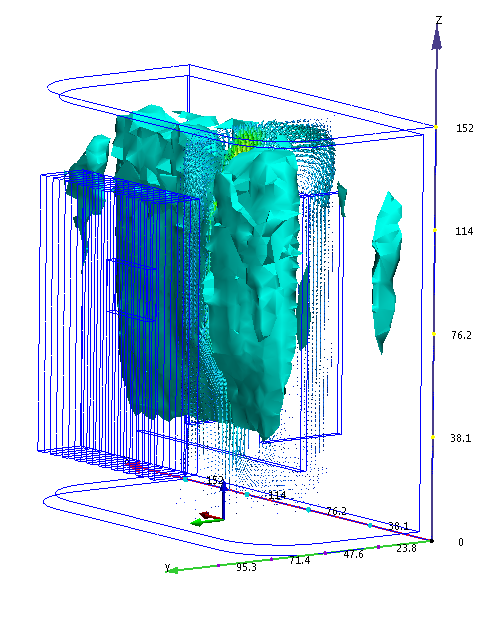
Task: Click the yellow tick marker at Z 114
Action: pos(434,230)
